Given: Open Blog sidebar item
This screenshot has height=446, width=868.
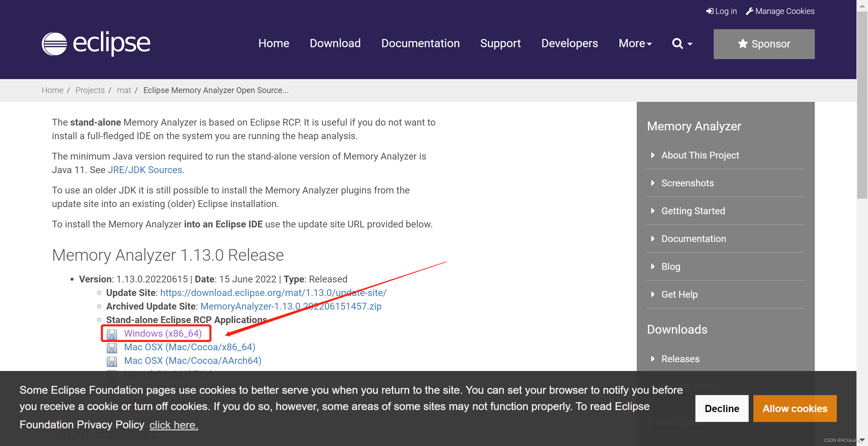Looking at the screenshot, I should coord(671,266).
